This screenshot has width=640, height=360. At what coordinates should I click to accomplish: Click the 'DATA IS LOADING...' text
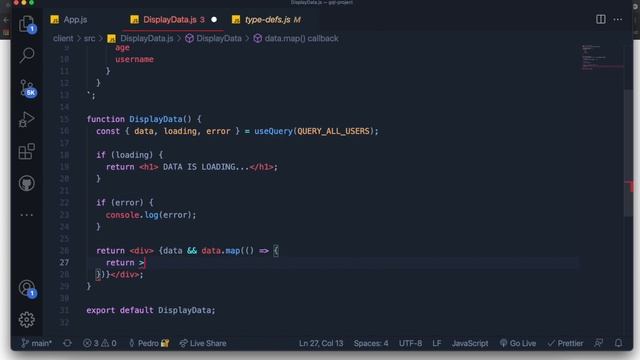[x=206, y=167]
